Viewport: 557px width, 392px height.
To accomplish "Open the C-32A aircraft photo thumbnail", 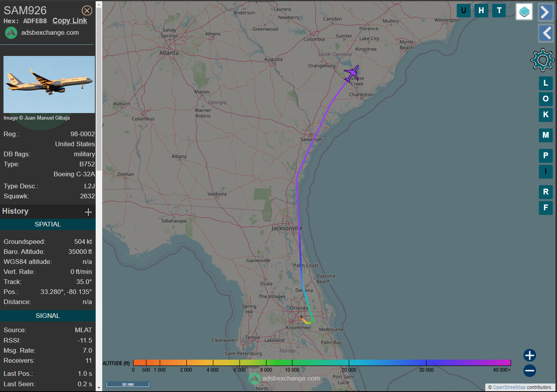I will point(49,84).
